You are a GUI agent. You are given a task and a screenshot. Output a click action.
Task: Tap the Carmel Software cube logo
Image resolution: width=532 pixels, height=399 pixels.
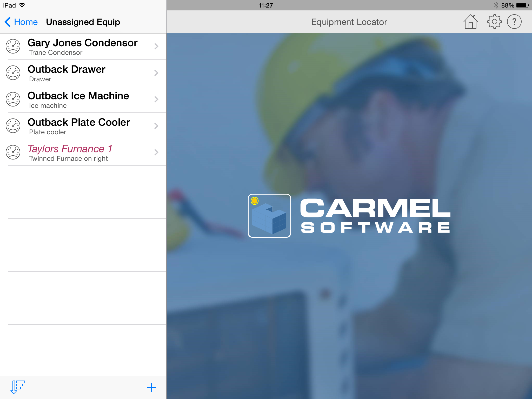(269, 216)
